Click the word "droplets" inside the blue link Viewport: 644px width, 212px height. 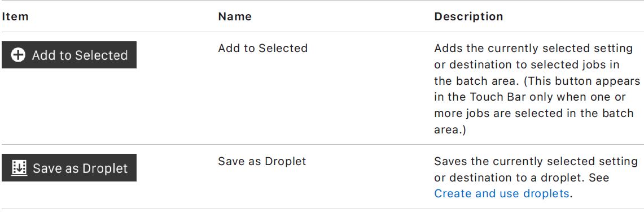pyautogui.click(x=546, y=193)
